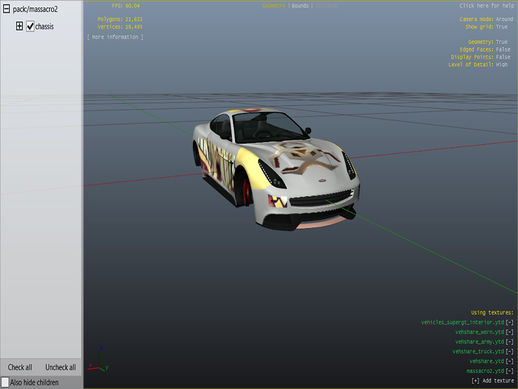Toggle the Show grid value

pos(502,27)
